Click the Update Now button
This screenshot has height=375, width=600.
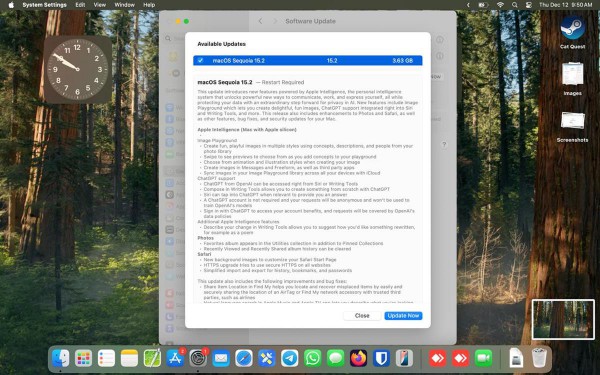(403, 316)
